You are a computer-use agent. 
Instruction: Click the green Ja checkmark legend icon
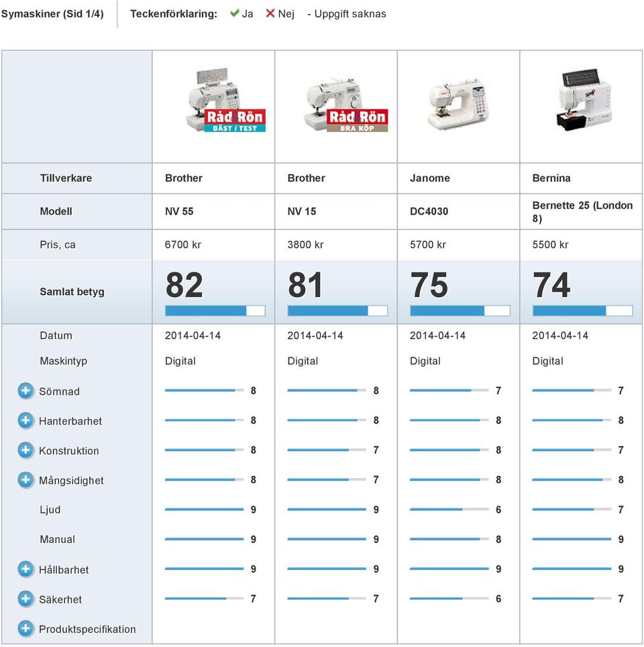click(x=235, y=13)
